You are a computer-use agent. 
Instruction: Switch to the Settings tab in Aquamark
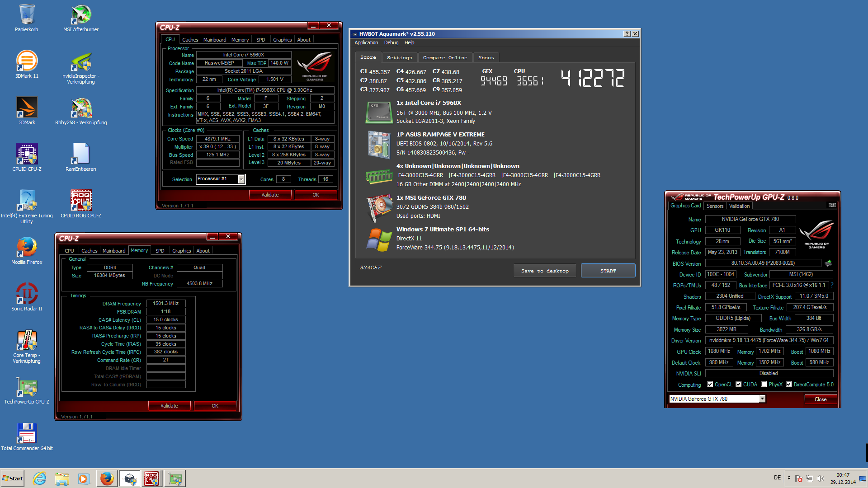coord(400,58)
